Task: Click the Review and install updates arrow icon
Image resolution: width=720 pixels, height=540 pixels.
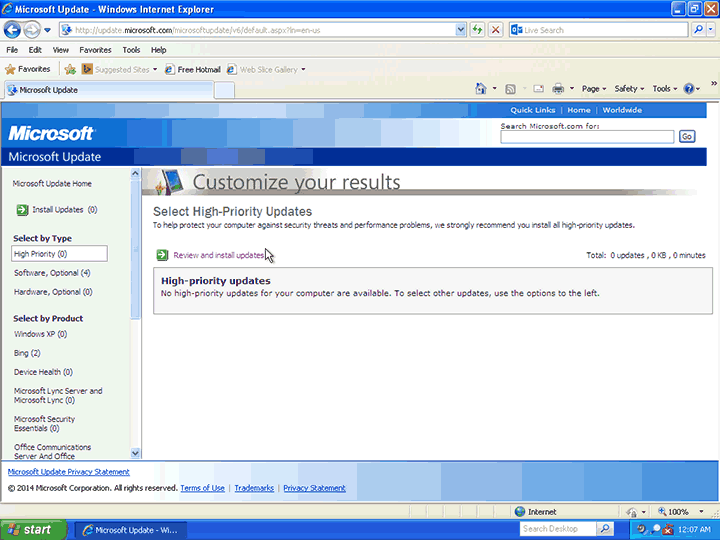Action: (x=162, y=255)
